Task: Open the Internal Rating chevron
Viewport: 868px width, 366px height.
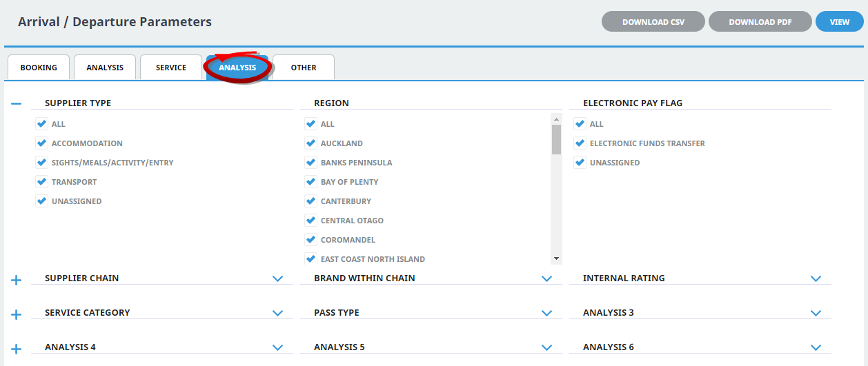Action: pos(816,279)
